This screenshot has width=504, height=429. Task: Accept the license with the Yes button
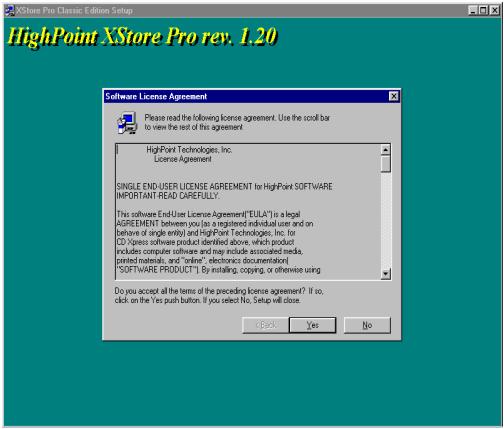coord(312,325)
